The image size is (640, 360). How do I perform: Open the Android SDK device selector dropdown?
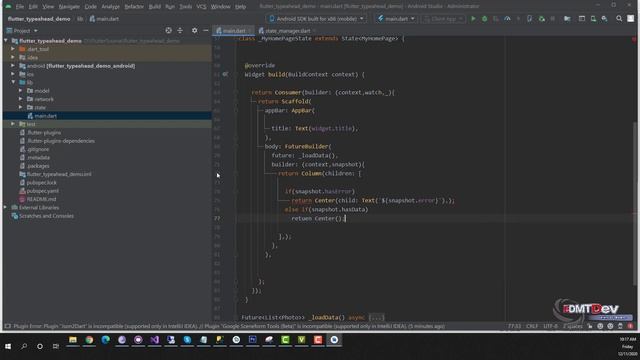316,19
